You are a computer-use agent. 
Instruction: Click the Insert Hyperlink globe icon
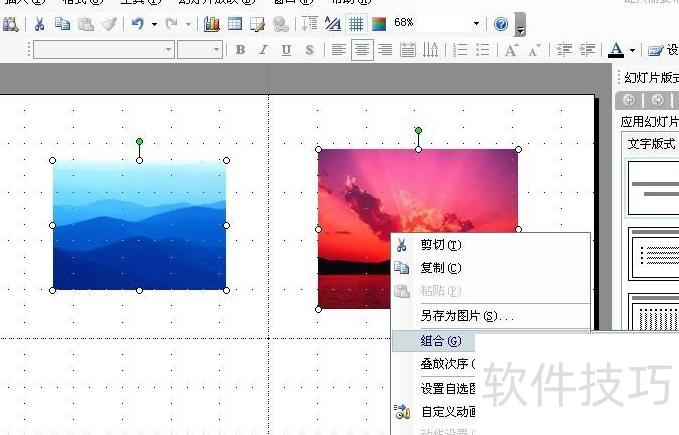tap(281, 24)
